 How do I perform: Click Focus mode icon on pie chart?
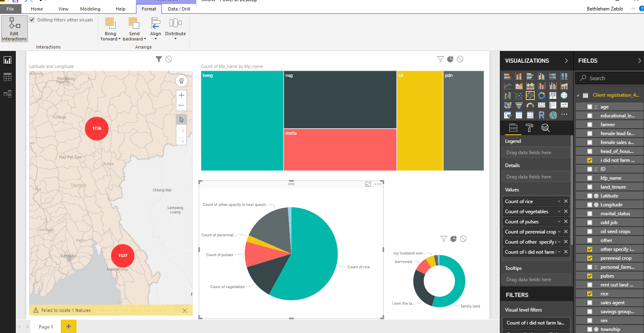(x=368, y=184)
